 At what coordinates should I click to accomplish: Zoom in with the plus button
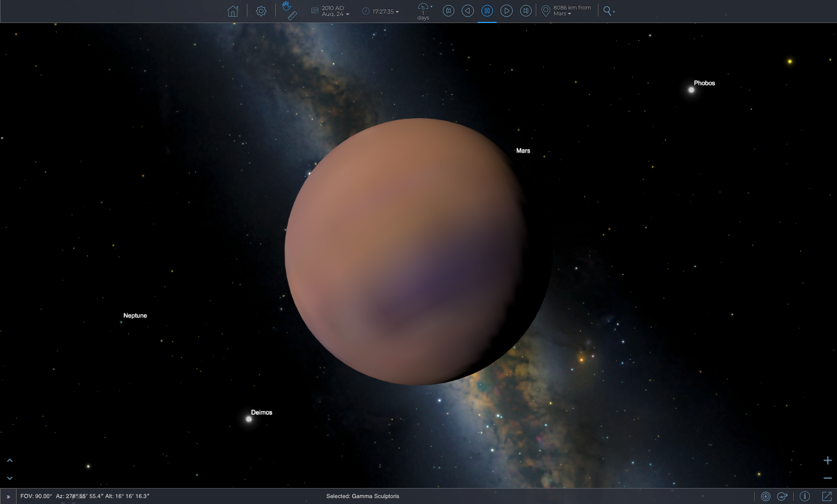click(x=828, y=460)
